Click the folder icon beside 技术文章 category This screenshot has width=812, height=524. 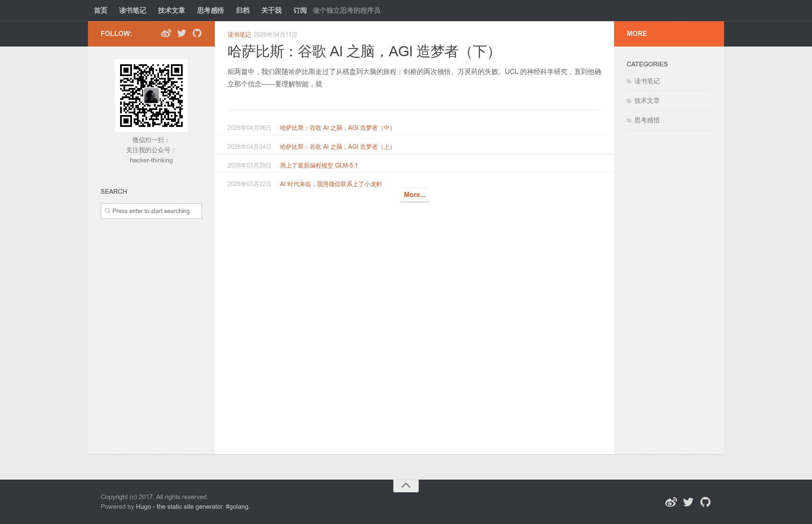[629, 101]
